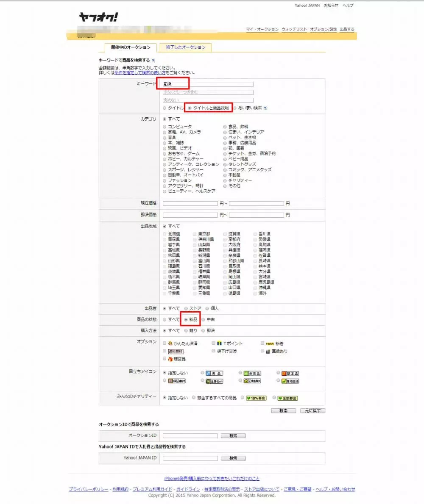Screen dimensions: 424x504
Task: Click main 検索 button beside 元に戻す
Action: pos(283,411)
